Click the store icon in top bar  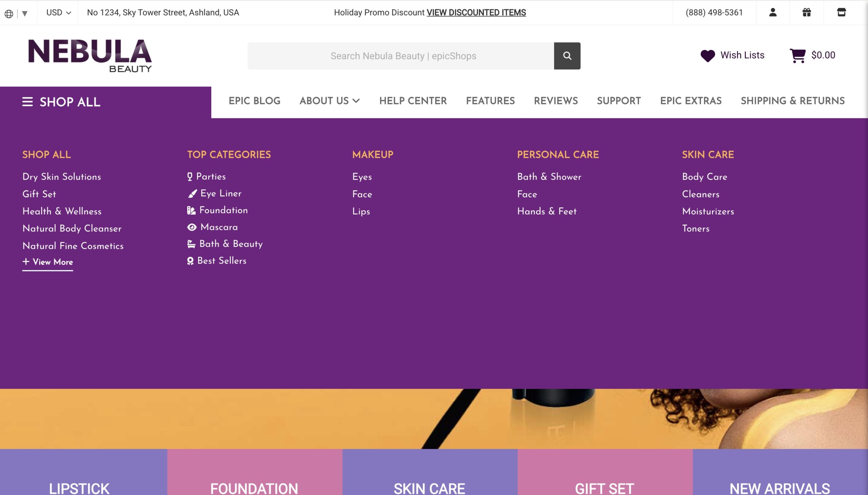[x=841, y=13]
